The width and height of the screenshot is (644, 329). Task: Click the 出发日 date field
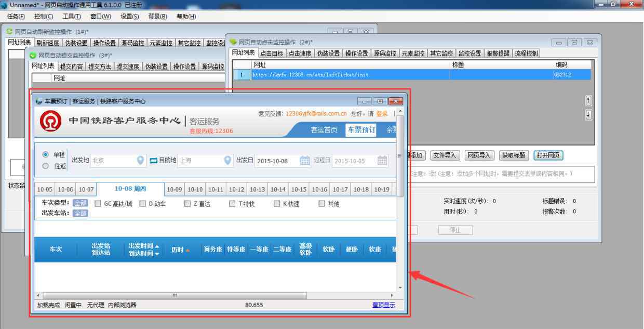click(283, 161)
